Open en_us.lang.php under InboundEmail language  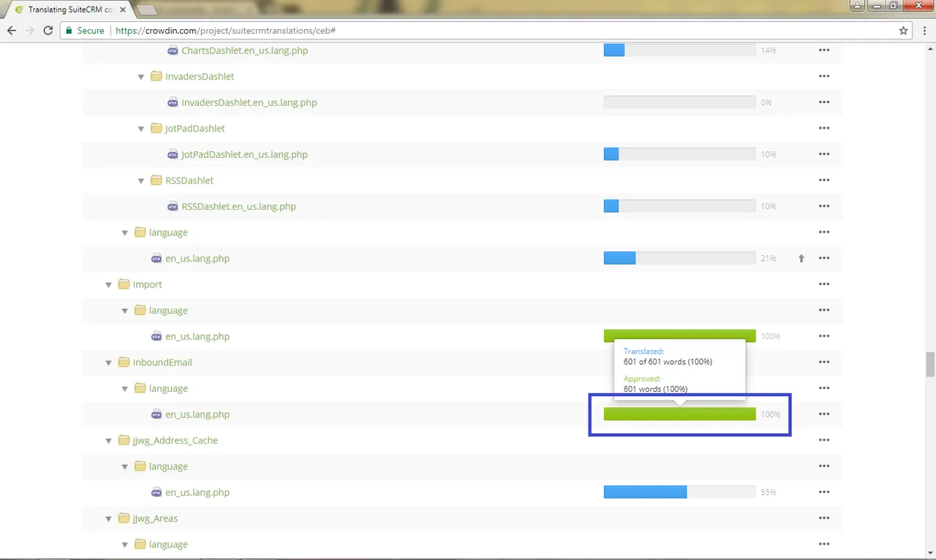pyautogui.click(x=197, y=414)
